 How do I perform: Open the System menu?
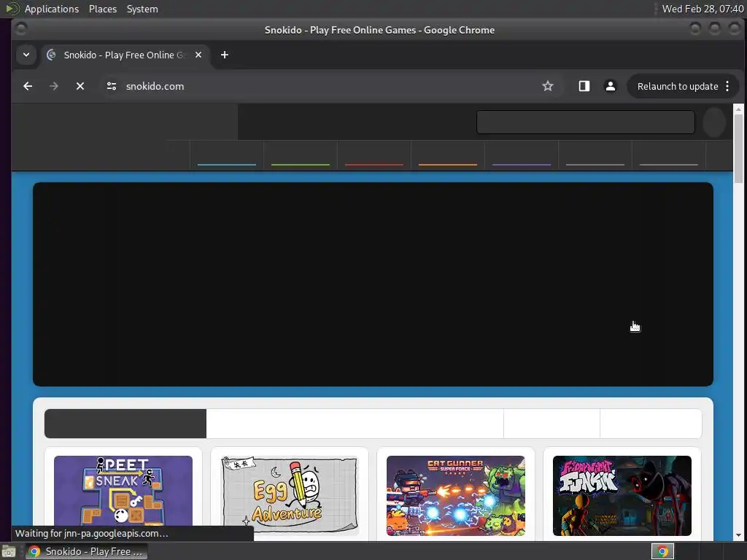[142, 9]
